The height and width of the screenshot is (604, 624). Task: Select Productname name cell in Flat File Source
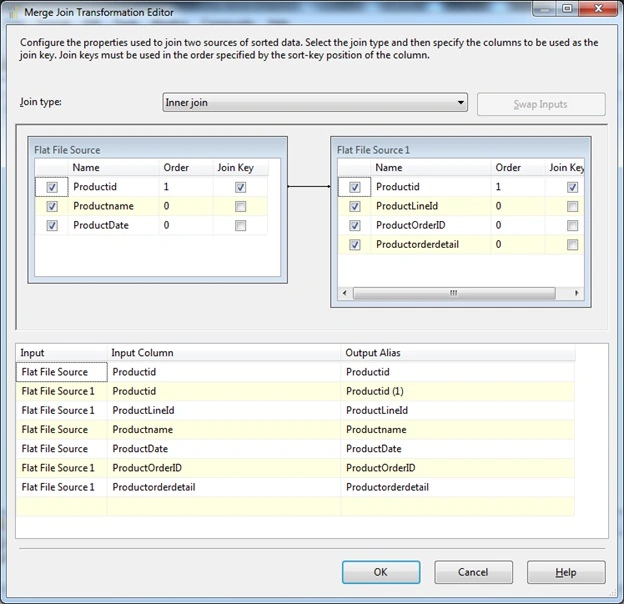click(113, 206)
